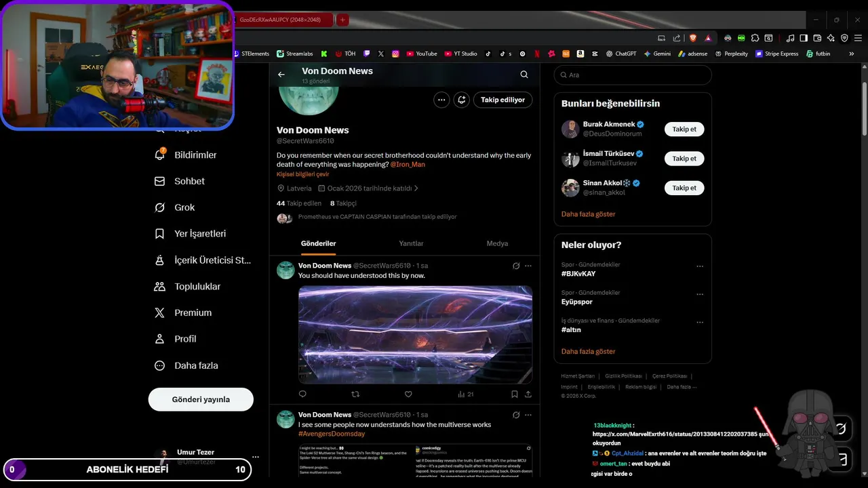Screen dimensions: 868x488
Task: Switch to the Medya tab
Action: click(x=497, y=243)
